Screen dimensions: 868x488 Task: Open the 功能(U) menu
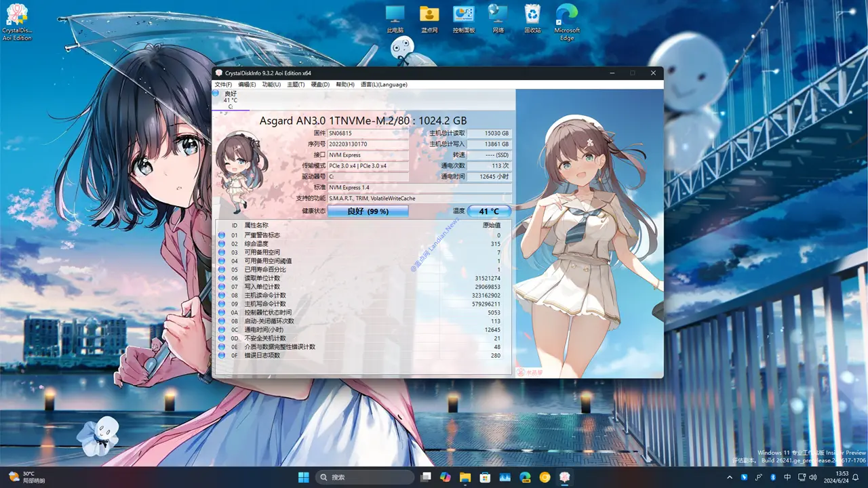pyautogui.click(x=271, y=85)
